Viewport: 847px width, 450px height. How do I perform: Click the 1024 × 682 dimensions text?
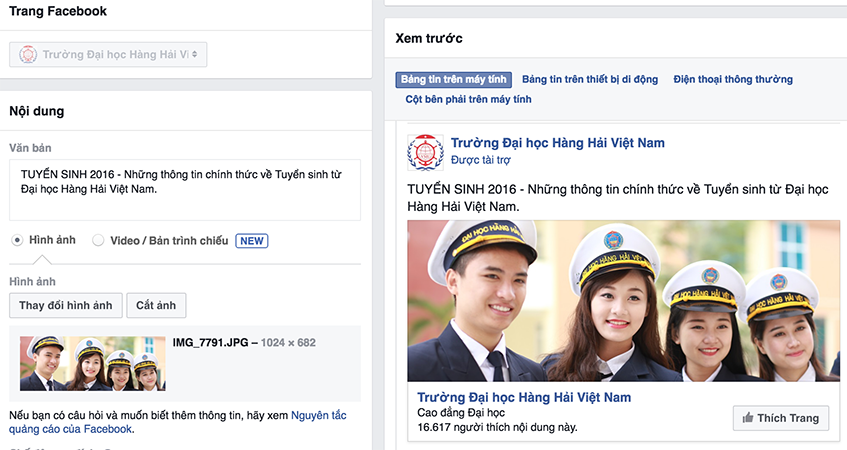(x=288, y=342)
